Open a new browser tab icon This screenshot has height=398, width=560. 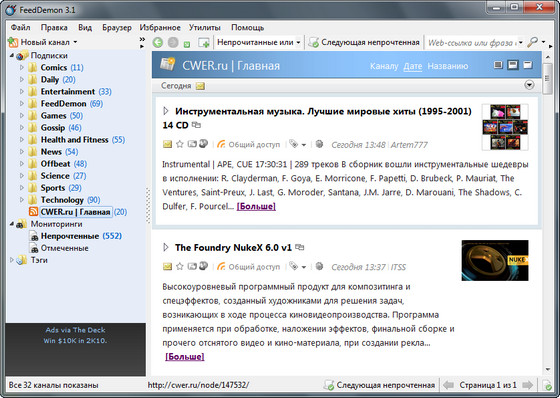204,43
